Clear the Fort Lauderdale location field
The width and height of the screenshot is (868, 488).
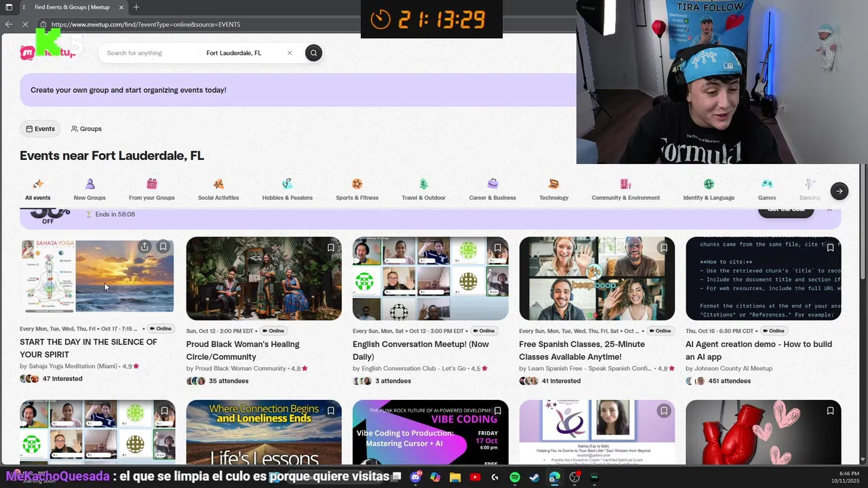290,53
